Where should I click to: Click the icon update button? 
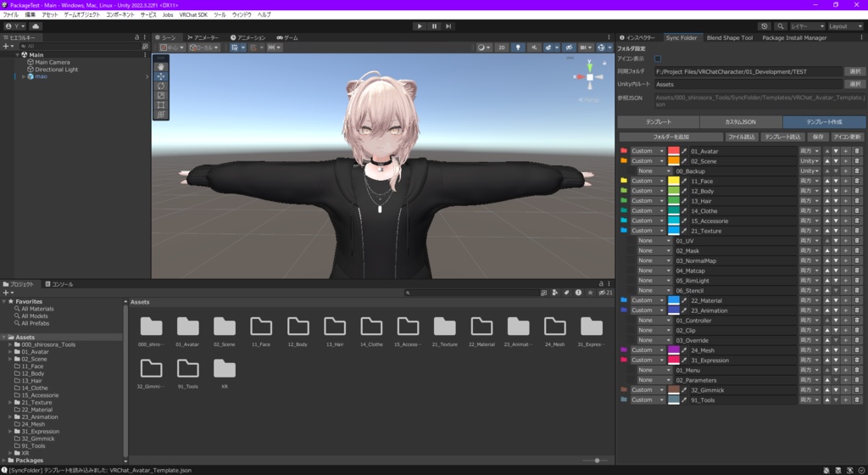click(848, 137)
